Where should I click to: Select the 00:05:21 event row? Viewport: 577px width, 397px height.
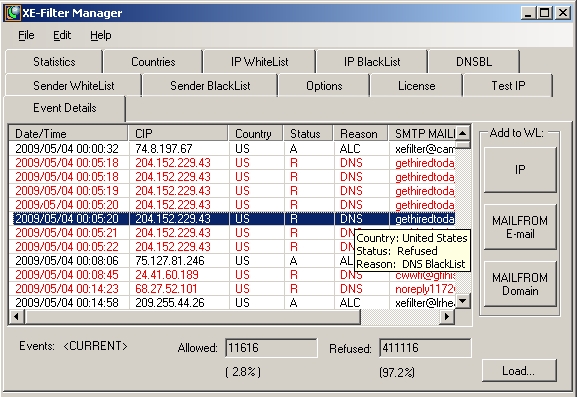[232, 233]
